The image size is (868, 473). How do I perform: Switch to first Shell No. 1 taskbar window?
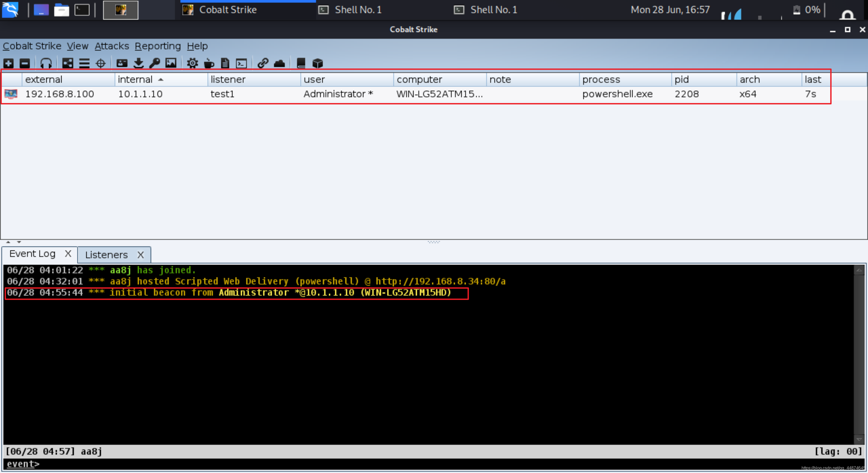[383, 10]
